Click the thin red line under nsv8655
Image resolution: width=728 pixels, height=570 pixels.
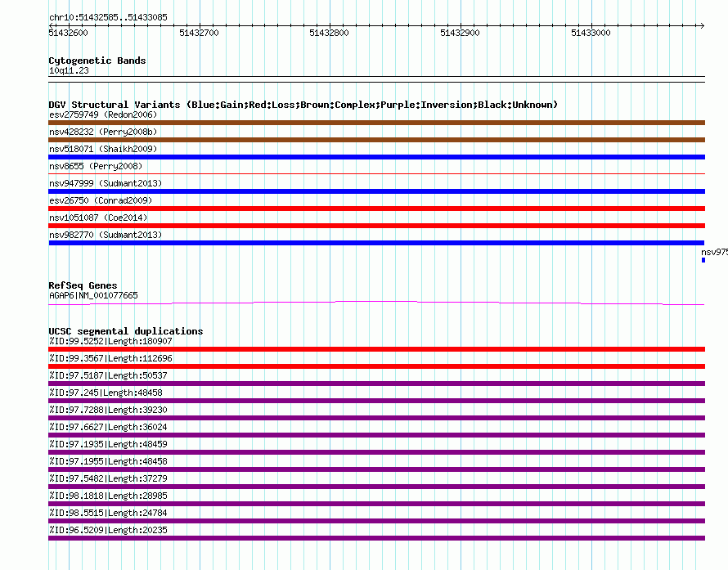[x=376, y=174]
